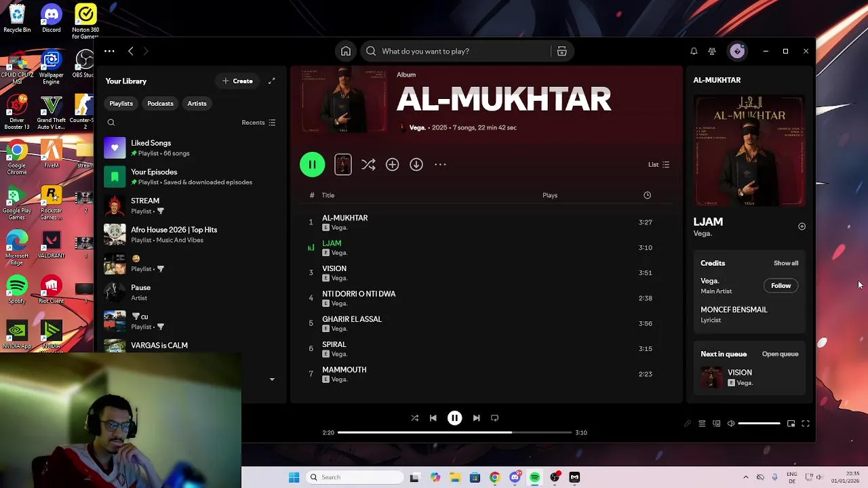The image size is (868, 488).
Task: Open the three-dot app menu at top left
Action: point(109,51)
